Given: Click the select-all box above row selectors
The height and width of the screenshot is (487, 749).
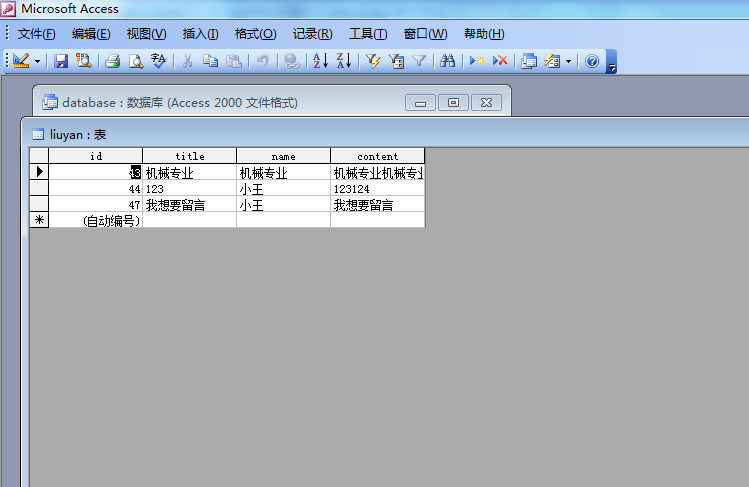Looking at the screenshot, I should pos(39,156).
